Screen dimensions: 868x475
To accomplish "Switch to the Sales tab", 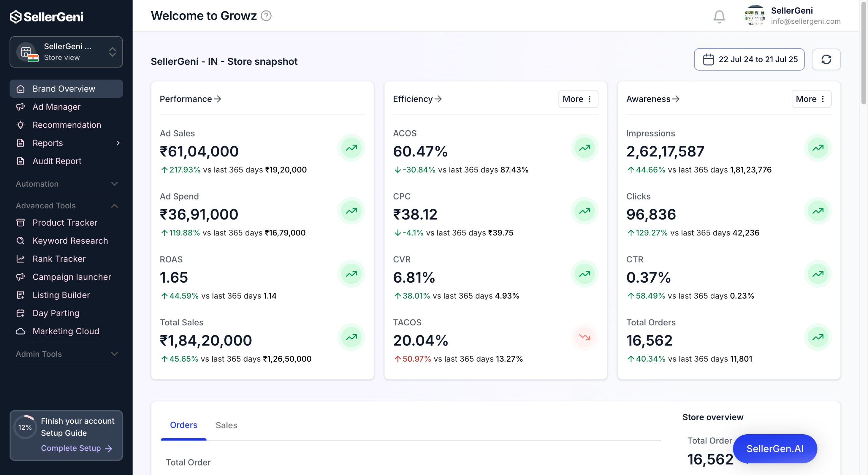I will click(226, 425).
